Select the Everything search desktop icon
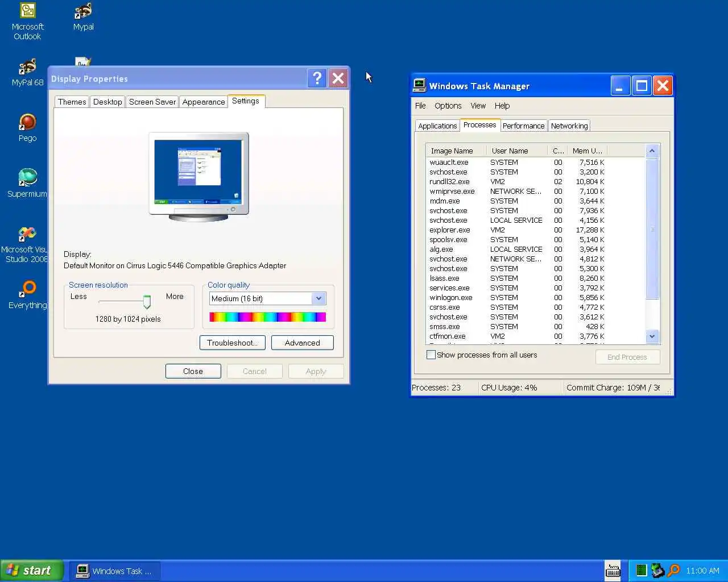This screenshot has width=728, height=582. 27,295
